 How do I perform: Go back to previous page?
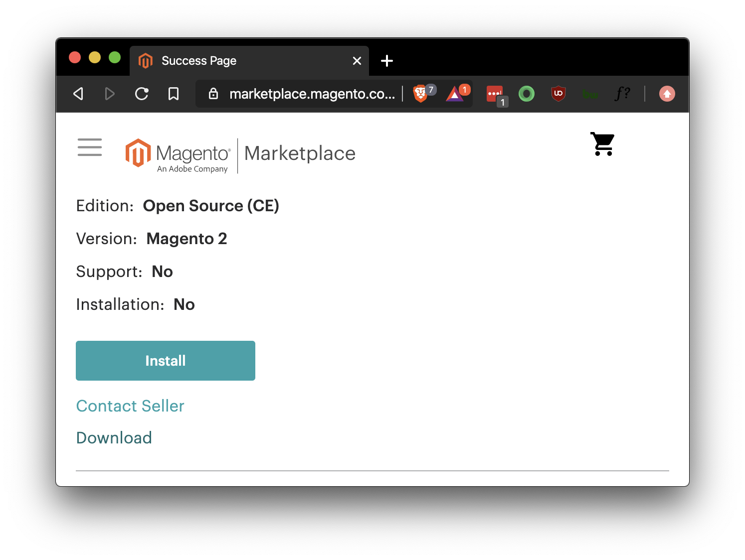pyautogui.click(x=78, y=94)
